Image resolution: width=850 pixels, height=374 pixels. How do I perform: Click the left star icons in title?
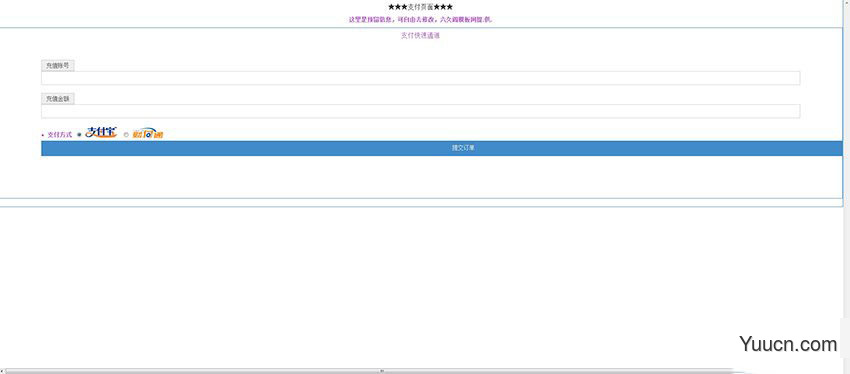coord(398,7)
